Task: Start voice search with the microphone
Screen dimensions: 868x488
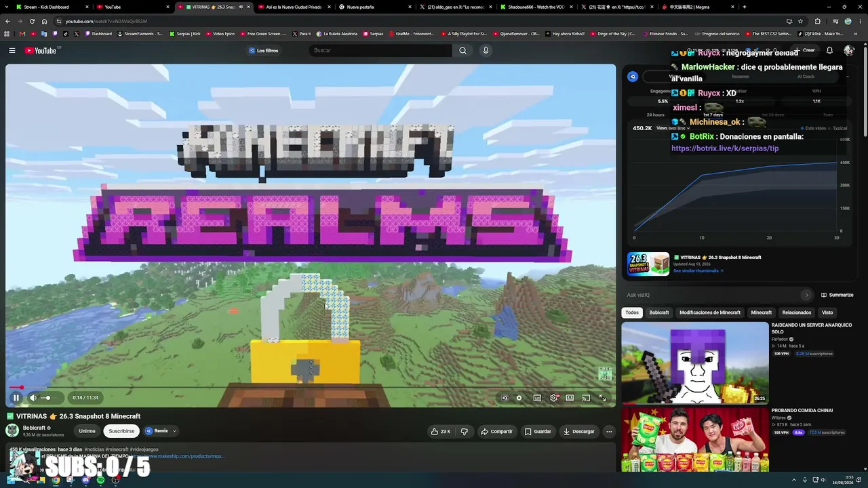Action: click(x=486, y=50)
